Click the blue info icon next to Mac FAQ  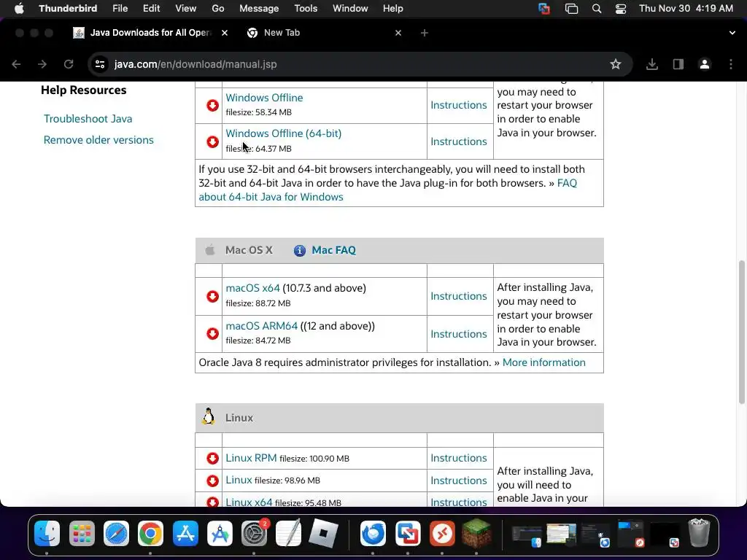[300, 251]
